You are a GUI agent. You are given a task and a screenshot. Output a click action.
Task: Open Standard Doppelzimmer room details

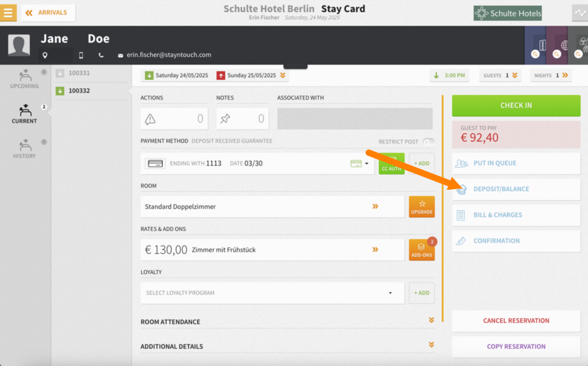[272, 206]
